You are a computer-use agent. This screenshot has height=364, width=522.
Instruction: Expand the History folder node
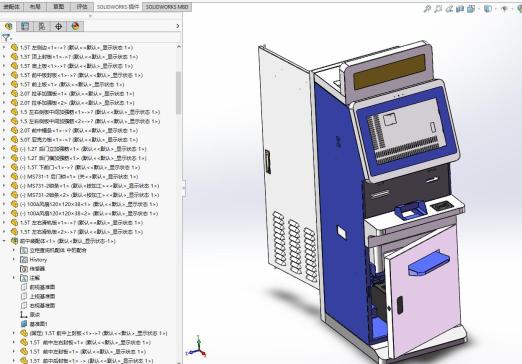pyautogui.click(x=14, y=259)
